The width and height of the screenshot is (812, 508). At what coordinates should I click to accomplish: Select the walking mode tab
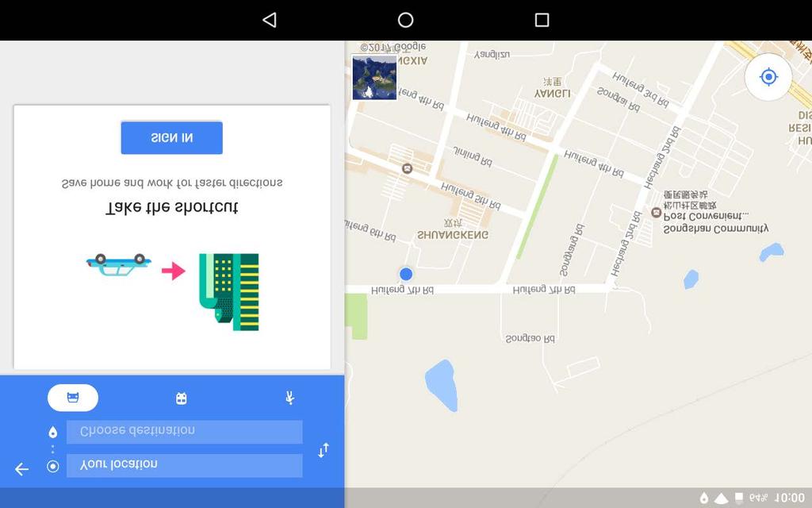(290, 398)
